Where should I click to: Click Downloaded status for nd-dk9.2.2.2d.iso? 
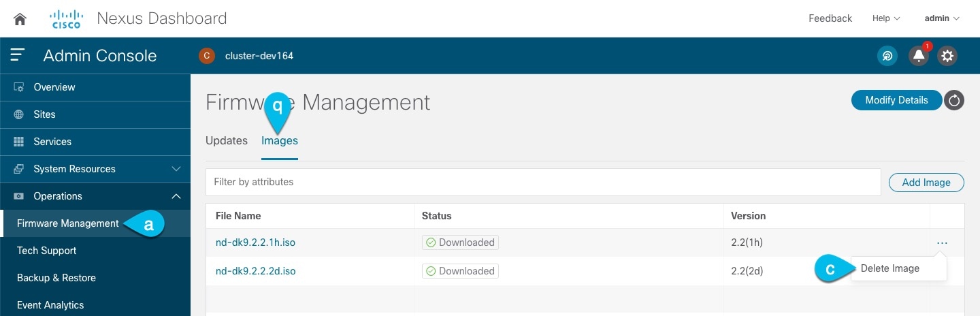coord(460,271)
